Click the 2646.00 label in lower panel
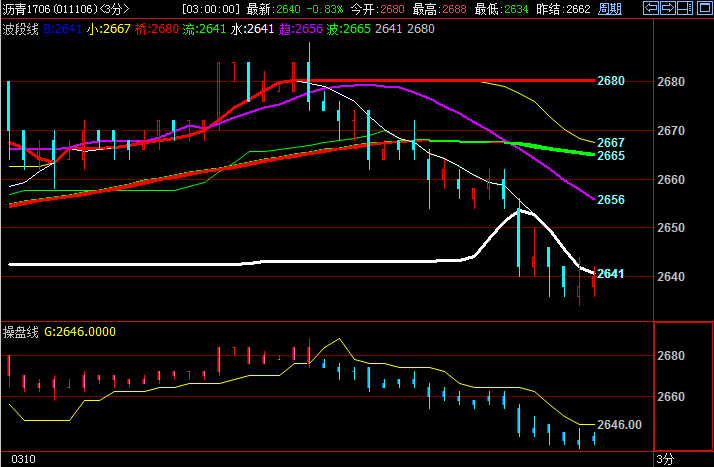Screen dimensions: 714x467 (618, 425)
